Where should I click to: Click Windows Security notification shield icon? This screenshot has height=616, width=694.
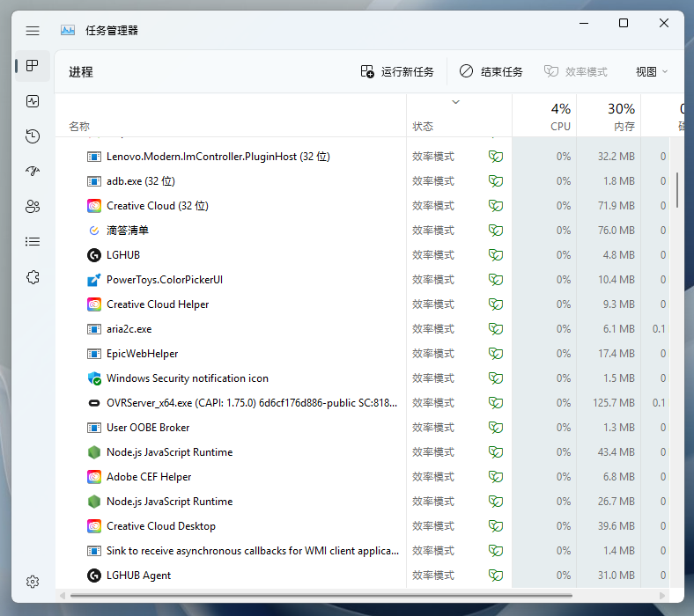(94, 378)
